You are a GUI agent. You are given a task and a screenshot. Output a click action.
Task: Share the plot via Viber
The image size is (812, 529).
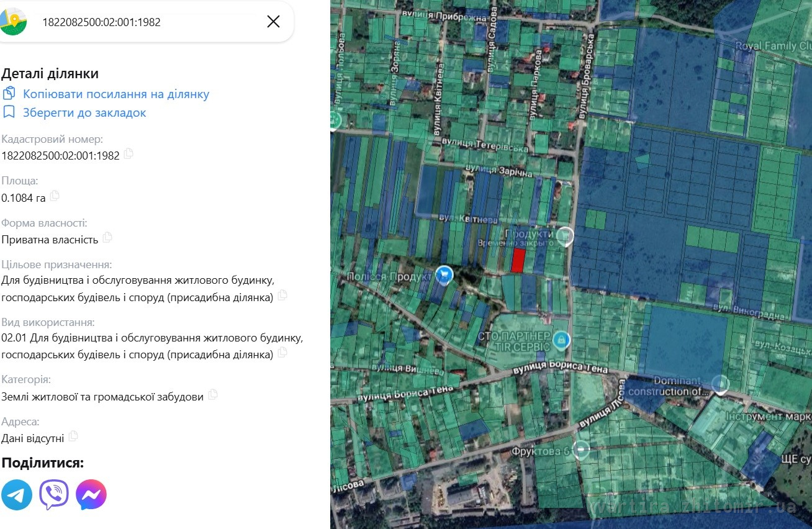[54, 495]
